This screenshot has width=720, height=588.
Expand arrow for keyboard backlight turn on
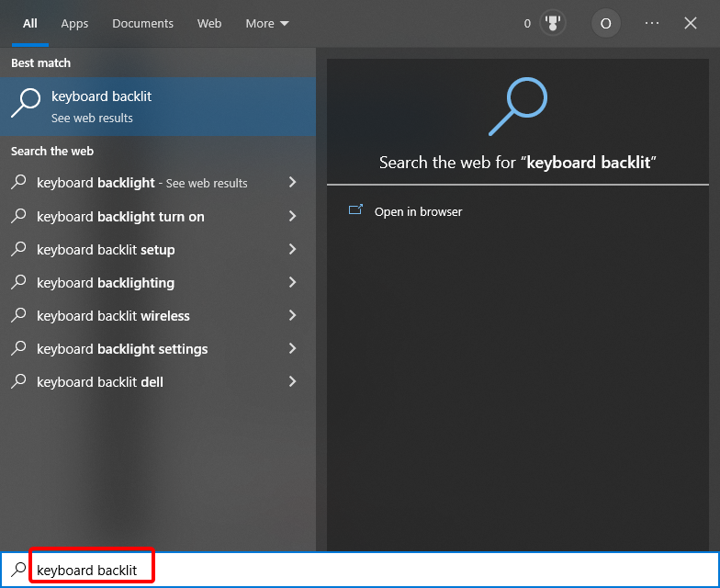[x=292, y=216]
